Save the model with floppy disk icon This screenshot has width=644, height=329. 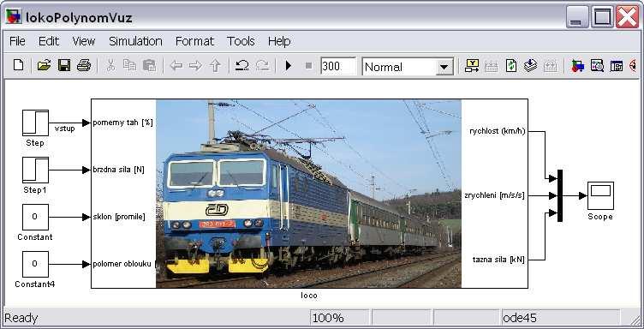point(64,65)
